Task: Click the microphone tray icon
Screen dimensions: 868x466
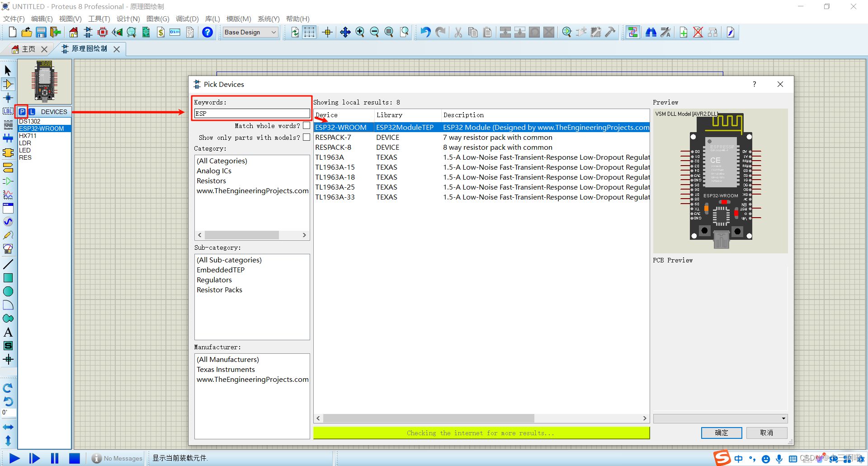Action: (x=779, y=459)
